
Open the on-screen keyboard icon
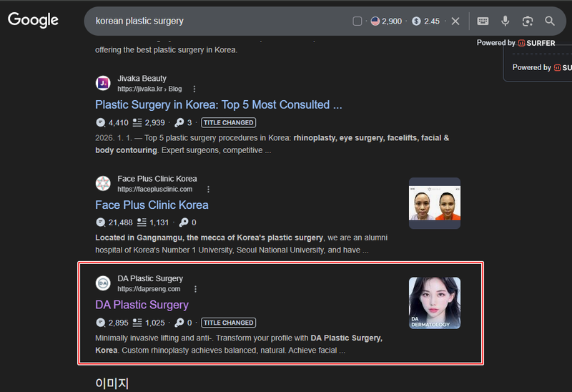[x=483, y=21]
